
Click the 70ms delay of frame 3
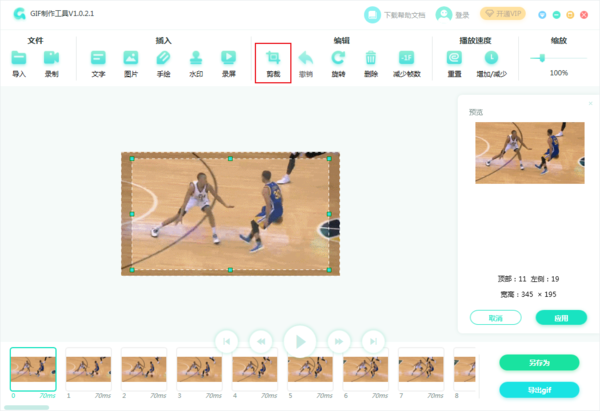214,396
